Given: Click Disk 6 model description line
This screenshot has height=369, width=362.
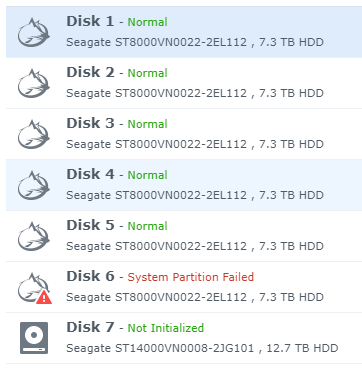Looking at the screenshot, I should pos(195,297).
